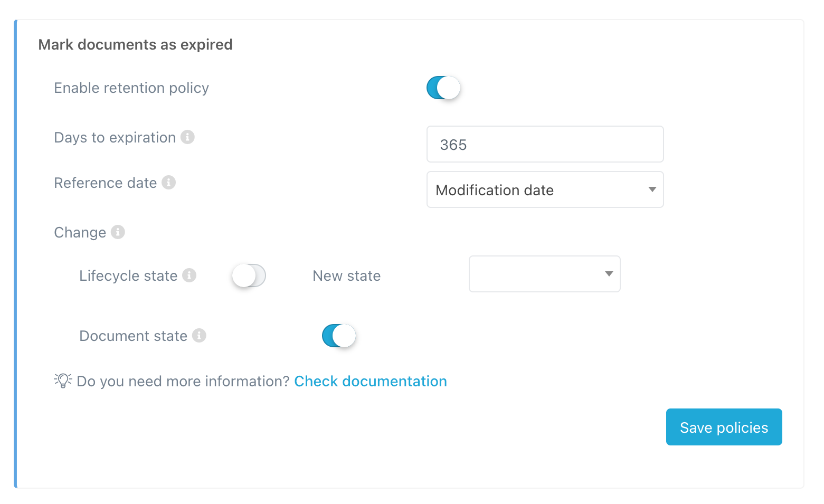This screenshot has height=504, width=824.
Task: Click the Document state info icon
Action: [x=199, y=336]
